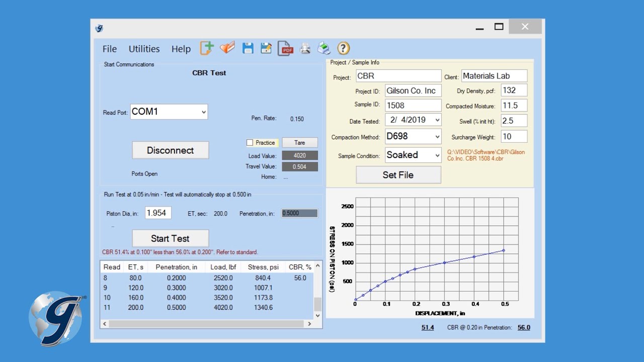Click the CBR value 56.0 in table
Viewport: 644px width, 362px height.
pyautogui.click(x=300, y=278)
